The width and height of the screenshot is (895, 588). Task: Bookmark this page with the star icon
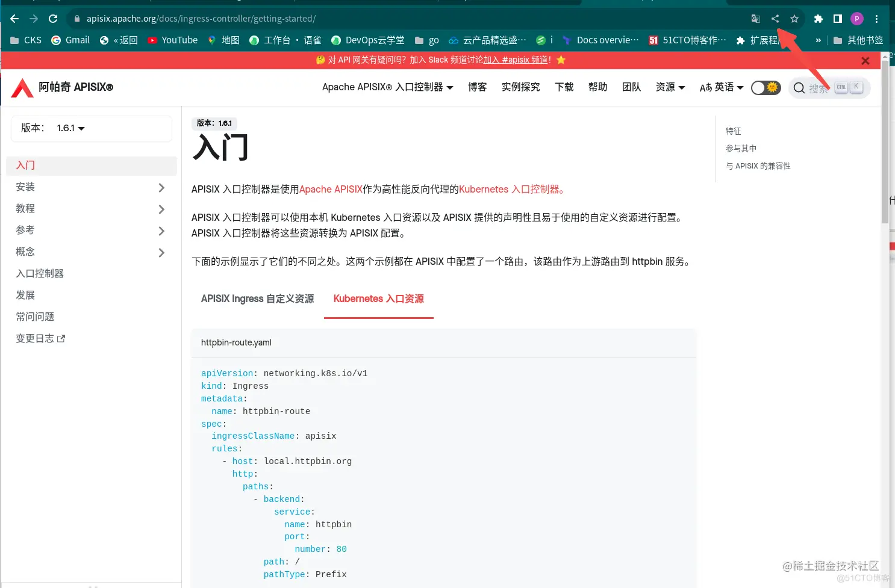(x=794, y=19)
